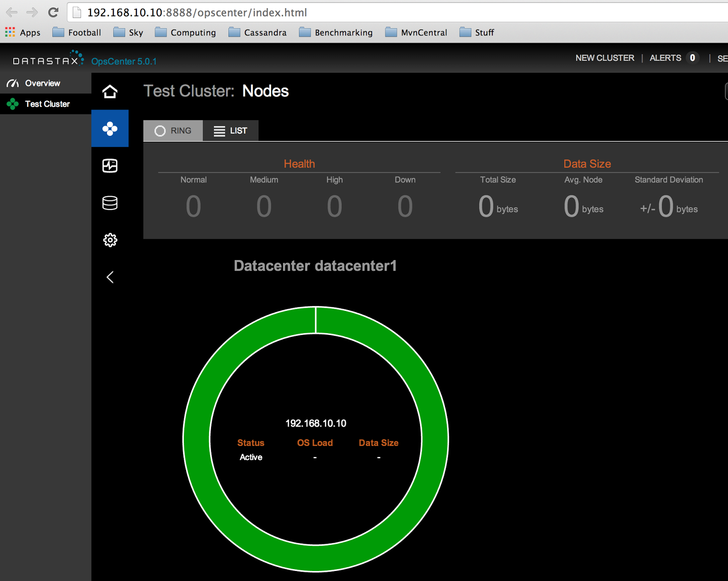The height and width of the screenshot is (581, 728).
Task: Open the ALERTS link
Action: click(x=665, y=58)
